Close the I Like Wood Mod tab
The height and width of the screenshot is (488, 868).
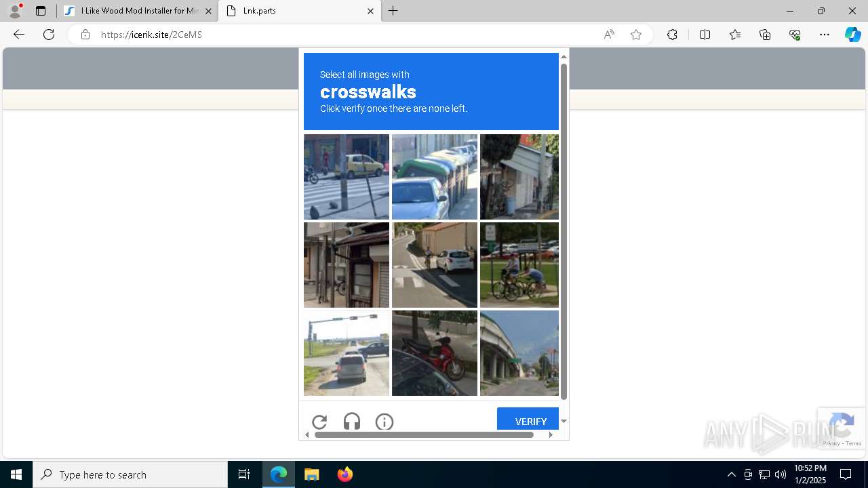pyautogui.click(x=208, y=11)
